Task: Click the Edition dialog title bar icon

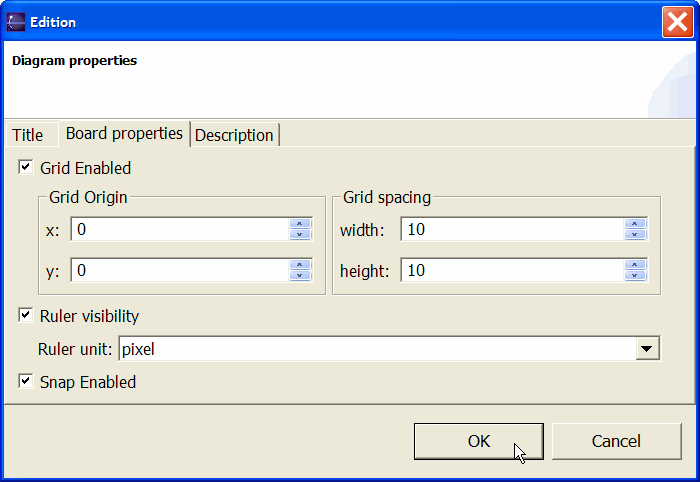Action: (x=16, y=21)
